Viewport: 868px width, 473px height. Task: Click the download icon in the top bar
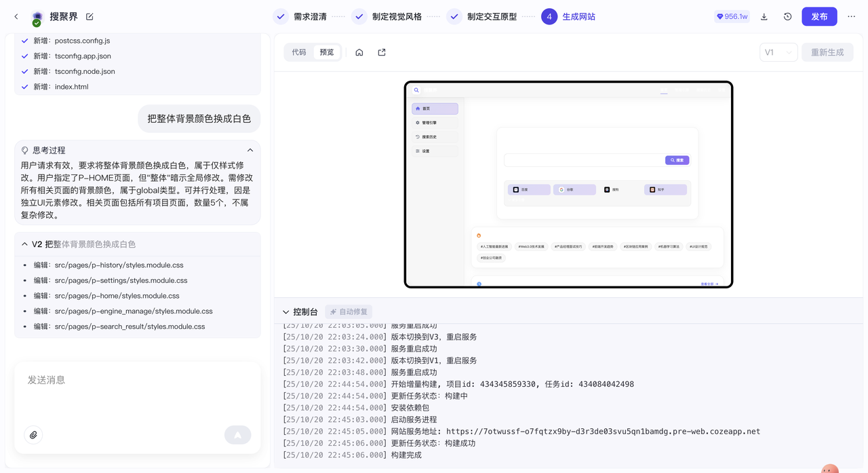764,16
